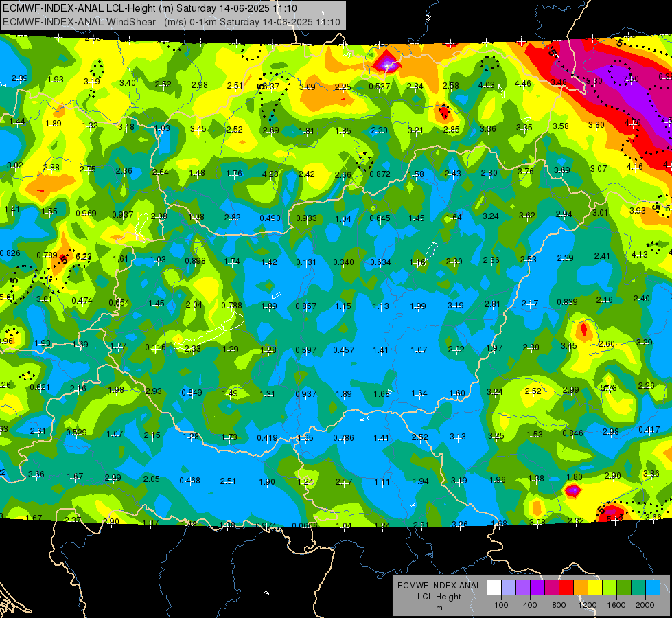Image resolution: width=672 pixels, height=618 pixels.
Task: Select the grid value 0.974
Action: point(266,525)
